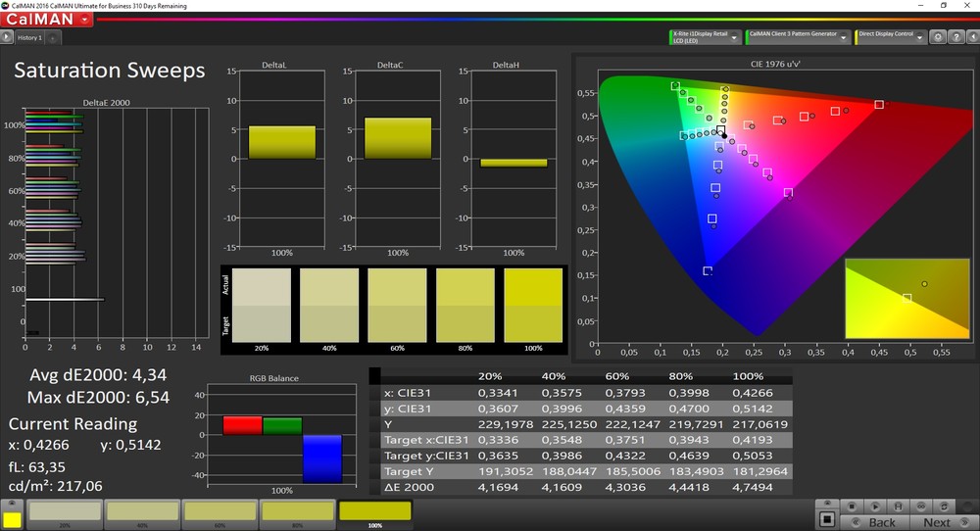This screenshot has height=531, width=980.
Task: Open the Direct Display Control dropdown
Action: (x=919, y=37)
